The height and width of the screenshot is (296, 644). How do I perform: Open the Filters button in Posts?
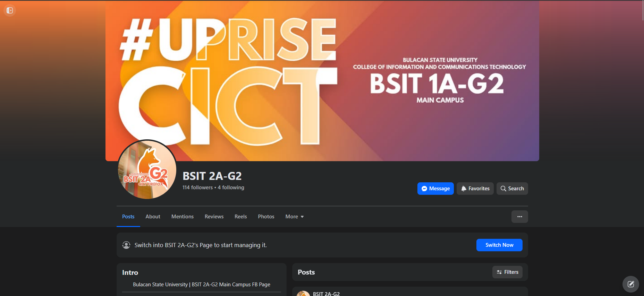[x=507, y=272]
